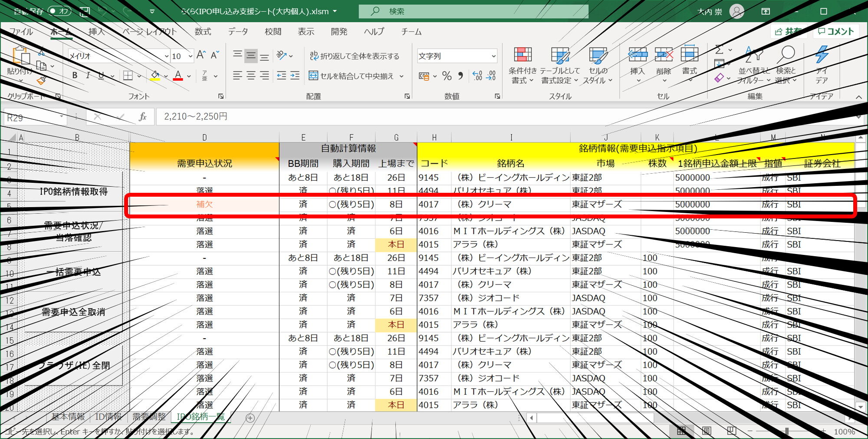This screenshot has width=868, height=439.
Task: Open the 需要調整 sheet tab
Action: (x=149, y=417)
